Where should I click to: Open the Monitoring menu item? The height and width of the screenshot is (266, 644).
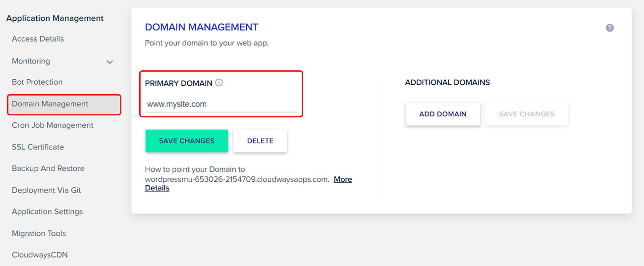(x=31, y=61)
